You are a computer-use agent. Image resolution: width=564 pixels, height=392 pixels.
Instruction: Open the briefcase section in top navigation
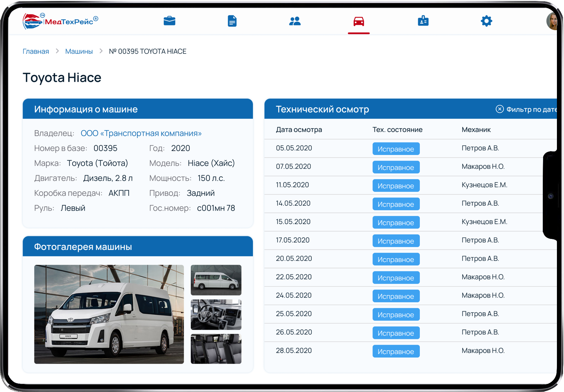[170, 21]
